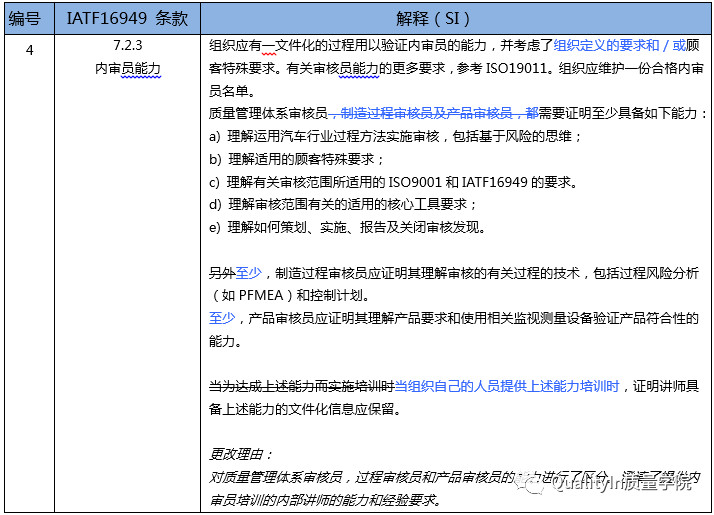Click the underlined "内审员能力" clause title
This screenshot has height=515, width=714.
[126, 69]
